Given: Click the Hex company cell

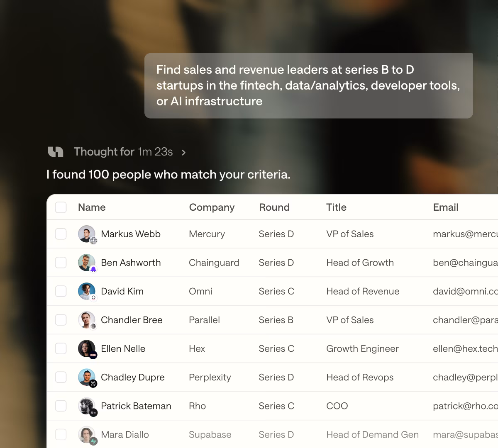Looking at the screenshot, I should (197, 348).
